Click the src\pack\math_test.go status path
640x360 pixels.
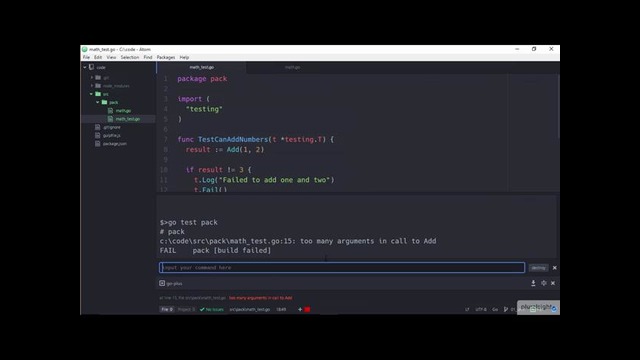250,309
